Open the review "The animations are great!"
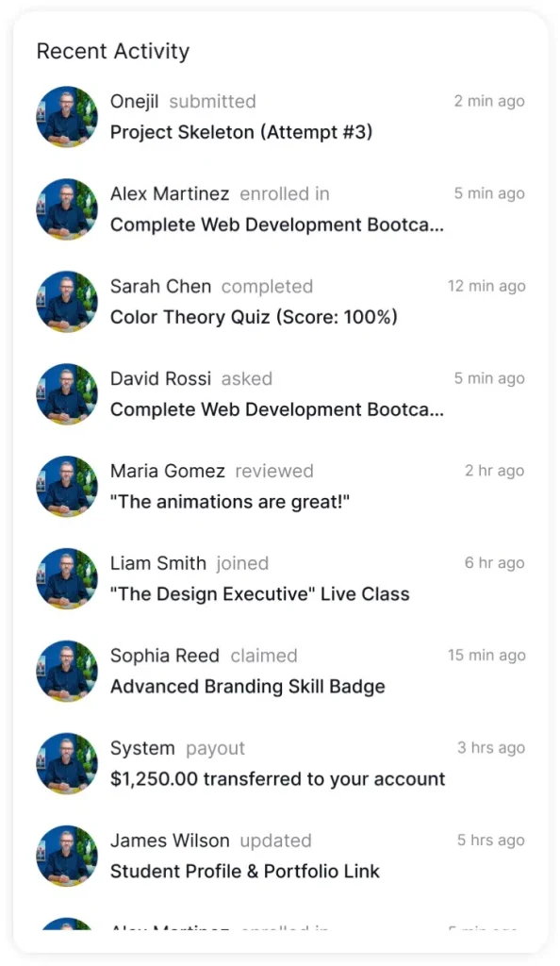The height and width of the screenshot is (966, 560). (x=230, y=502)
